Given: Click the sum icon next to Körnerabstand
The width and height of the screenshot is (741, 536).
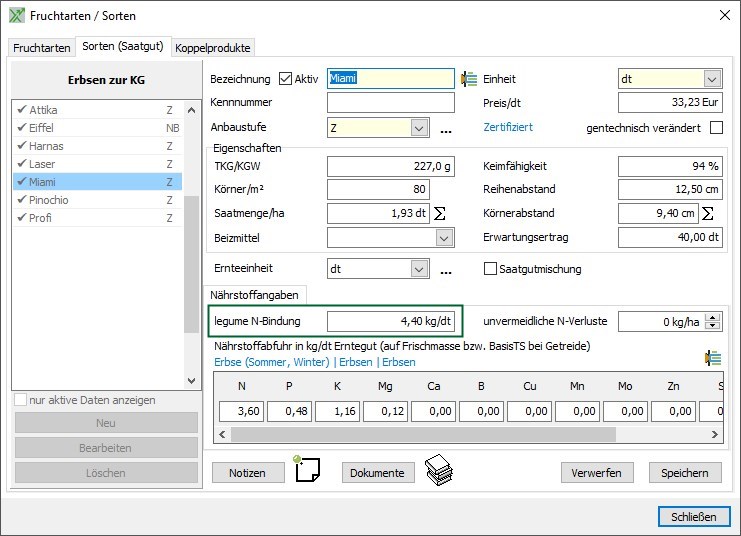Looking at the screenshot, I should [708, 213].
